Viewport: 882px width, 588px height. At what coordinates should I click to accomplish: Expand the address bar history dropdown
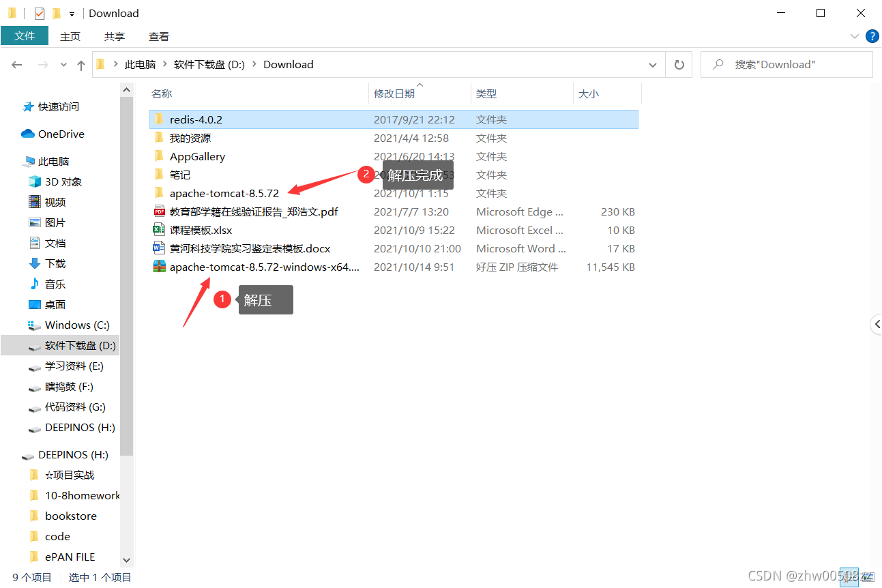[653, 65]
